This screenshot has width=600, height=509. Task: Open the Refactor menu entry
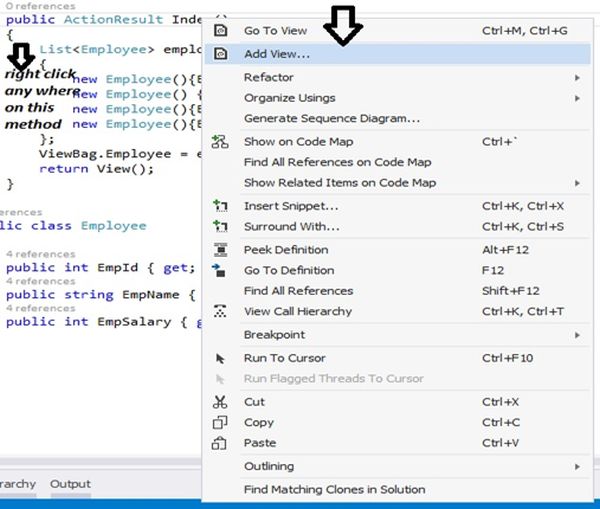397,78
